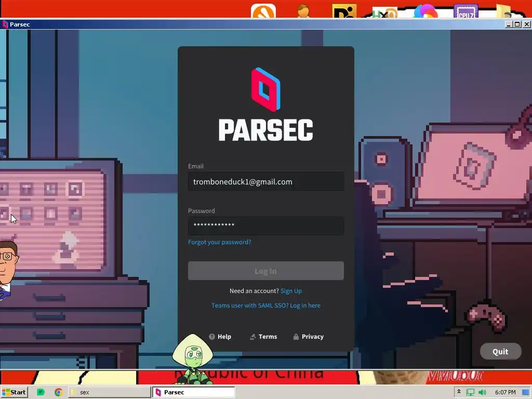
Task: Launch Google Chrome from the taskbar
Action: pyautogui.click(x=58, y=392)
